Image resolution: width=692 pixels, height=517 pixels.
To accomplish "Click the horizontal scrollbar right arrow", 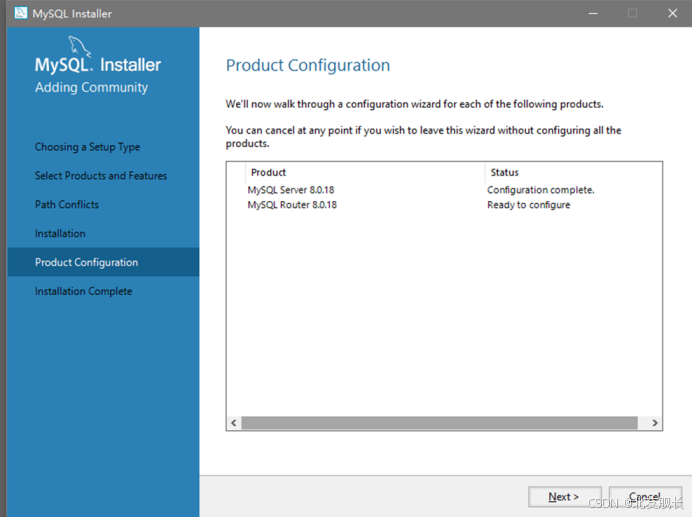I will pos(655,423).
